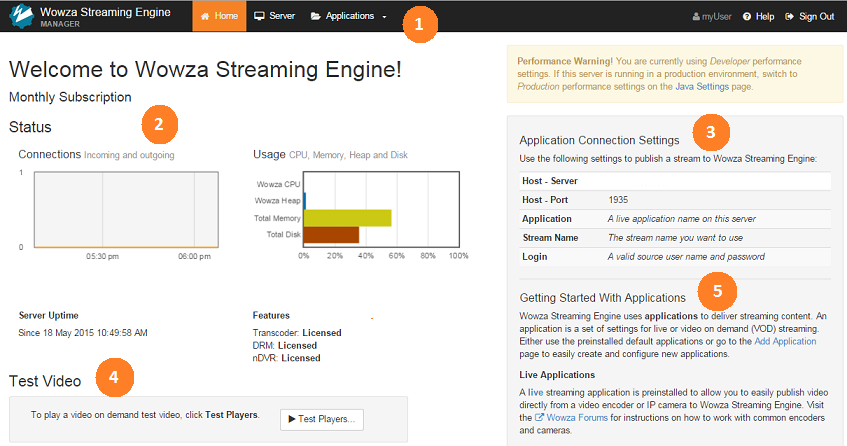
Task: Click the brown Total Disk usage bar
Action: tap(331, 235)
